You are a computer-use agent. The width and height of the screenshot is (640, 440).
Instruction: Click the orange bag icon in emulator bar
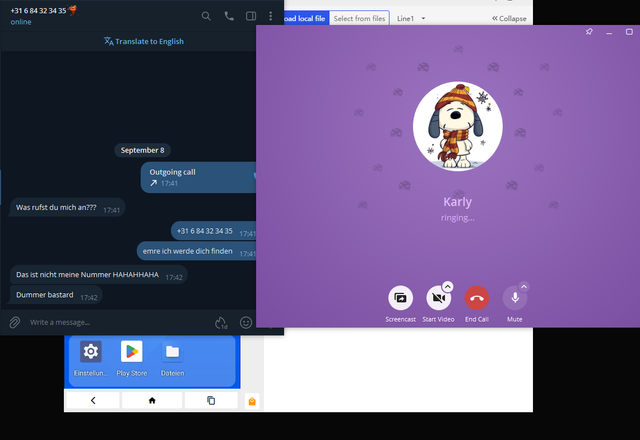(x=252, y=401)
